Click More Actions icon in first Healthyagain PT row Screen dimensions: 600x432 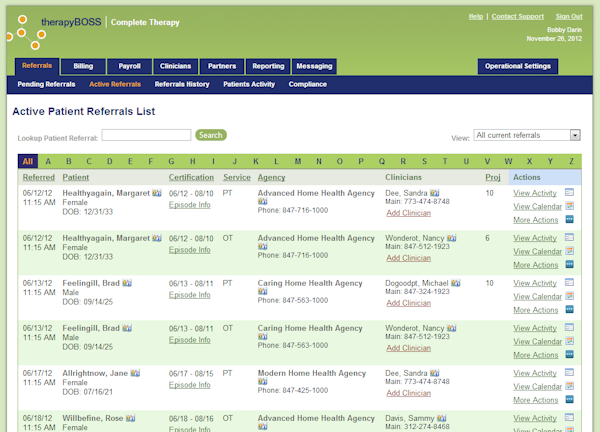pyautogui.click(x=569, y=219)
